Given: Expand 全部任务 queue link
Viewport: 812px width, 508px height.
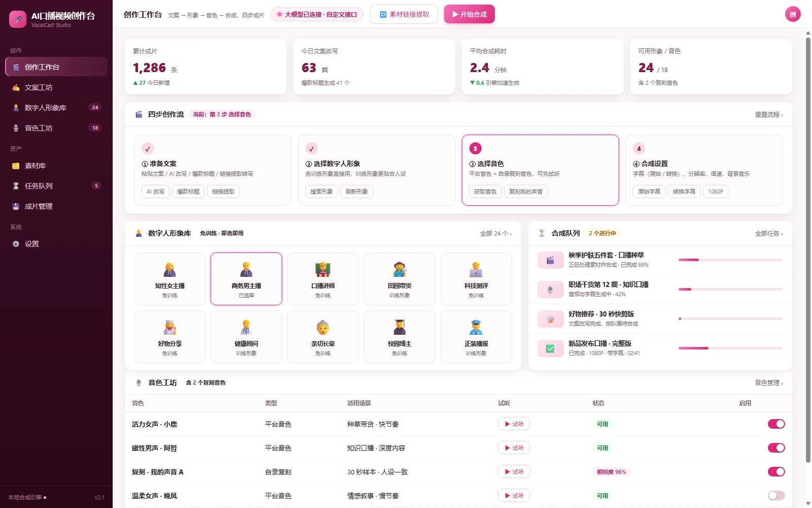Looking at the screenshot, I should [x=769, y=234].
